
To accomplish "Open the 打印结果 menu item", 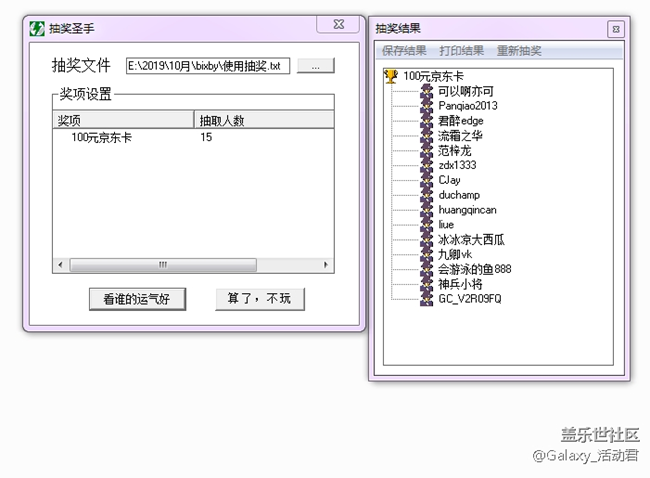I will [461, 51].
